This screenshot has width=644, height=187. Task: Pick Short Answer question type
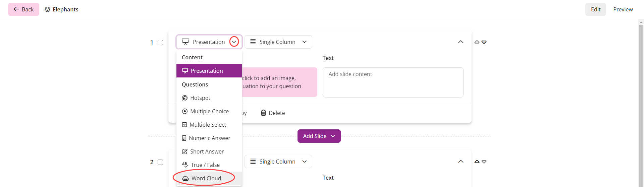pyautogui.click(x=209, y=151)
